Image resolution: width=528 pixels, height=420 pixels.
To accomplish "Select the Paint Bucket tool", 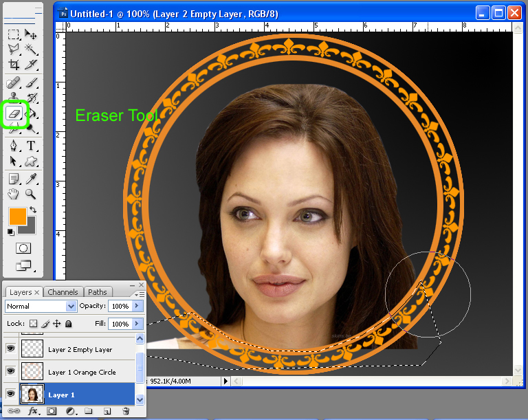I will click(x=32, y=114).
